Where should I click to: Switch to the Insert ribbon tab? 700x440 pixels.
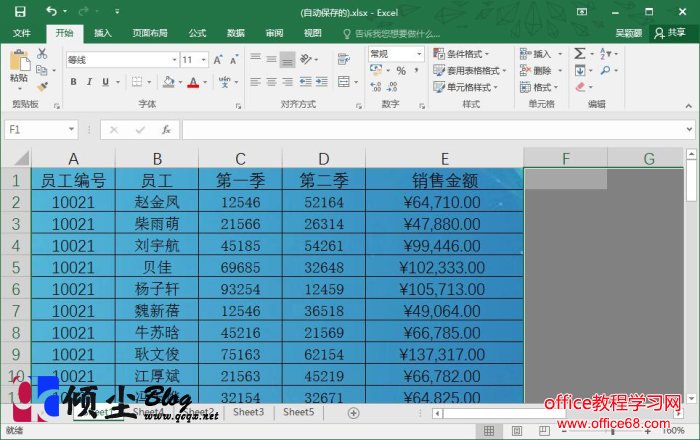(x=103, y=33)
